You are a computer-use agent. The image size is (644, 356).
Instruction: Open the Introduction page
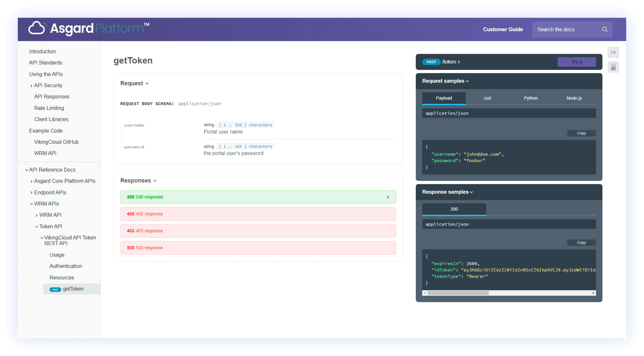(x=42, y=51)
